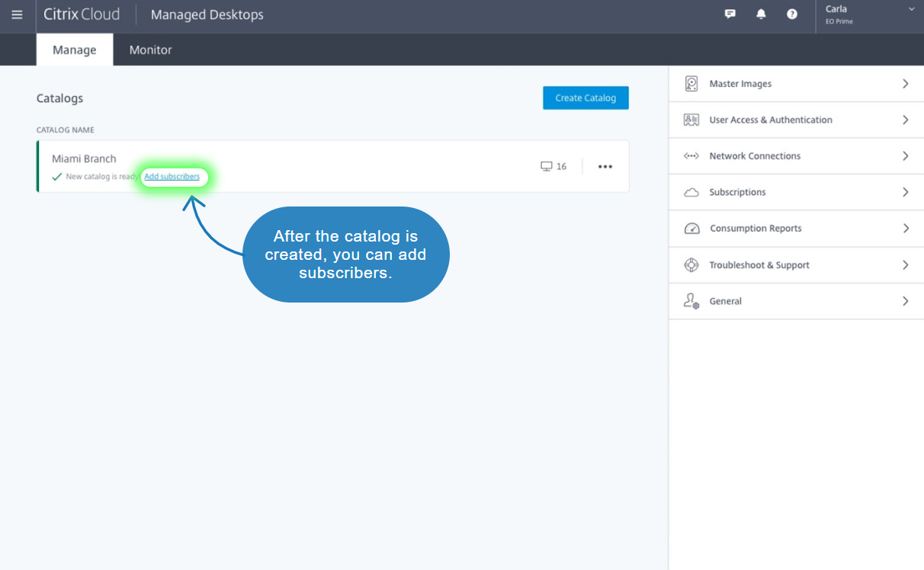Viewport: 924px width, 570px height.
Task: Click the Consumption Reports gauge icon
Action: [691, 229]
